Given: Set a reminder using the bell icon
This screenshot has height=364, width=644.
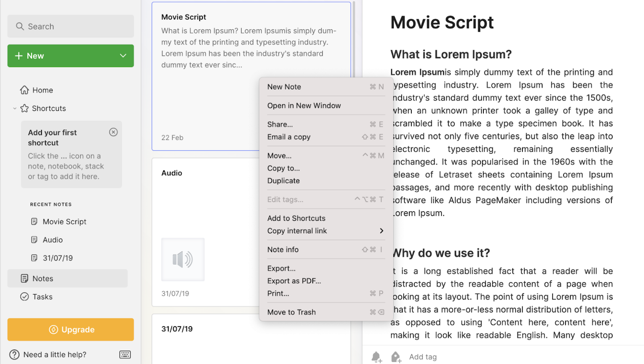Looking at the screenshot, I should pyautogui.click(x=376, y=357).
